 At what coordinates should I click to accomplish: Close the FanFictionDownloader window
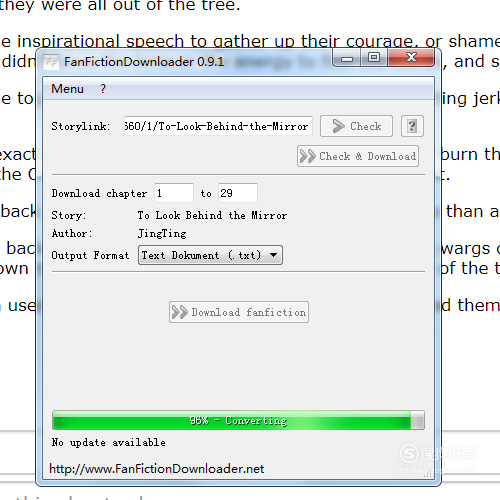[411, 57]
